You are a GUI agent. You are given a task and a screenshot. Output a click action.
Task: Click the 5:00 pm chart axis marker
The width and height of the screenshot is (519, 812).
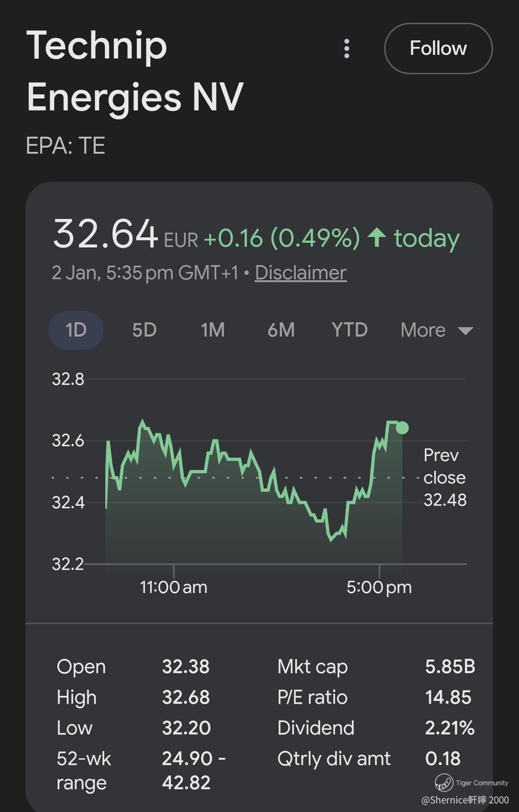point(379,587)
